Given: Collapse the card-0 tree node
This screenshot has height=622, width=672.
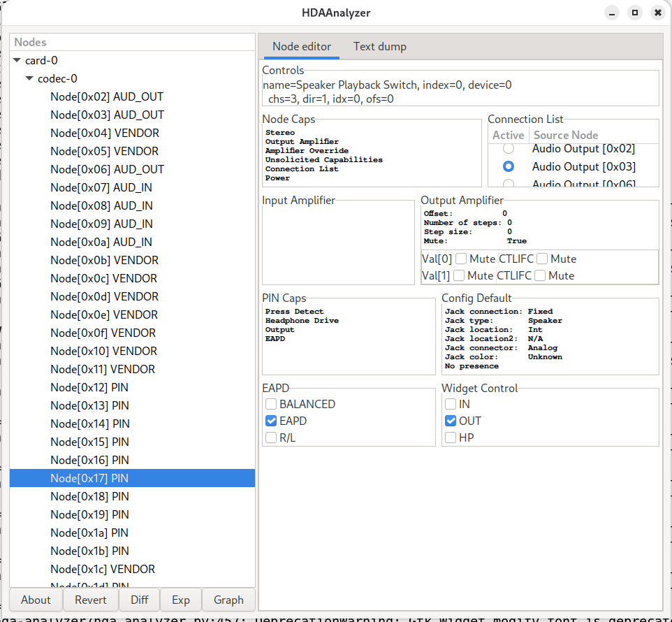Looking at the screenshot, I should (17, 61).
